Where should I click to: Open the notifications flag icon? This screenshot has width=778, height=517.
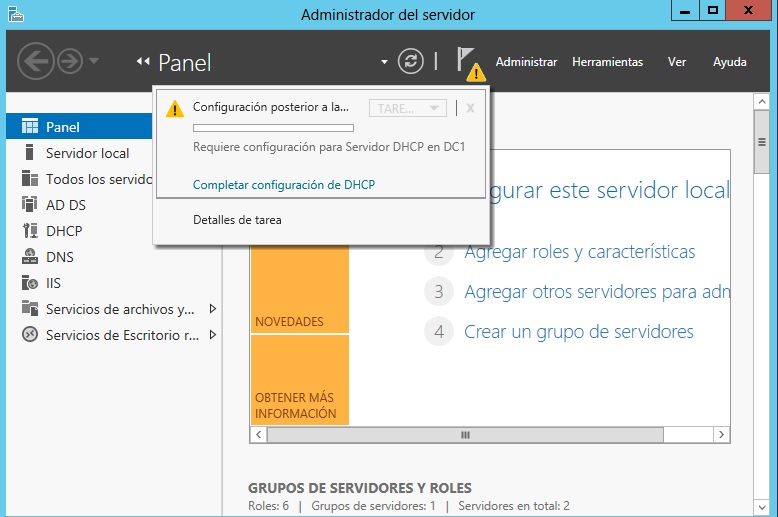[467, 62]
